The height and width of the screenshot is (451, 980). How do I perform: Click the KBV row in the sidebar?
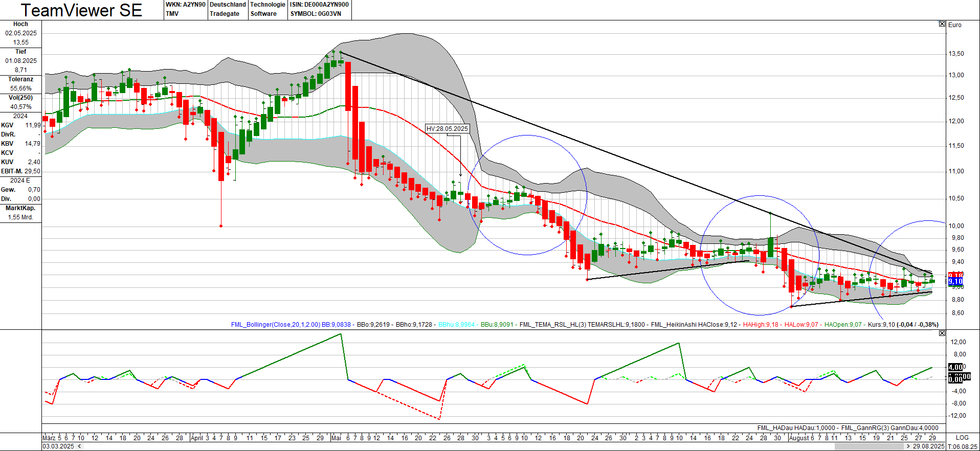coord(20,144)
